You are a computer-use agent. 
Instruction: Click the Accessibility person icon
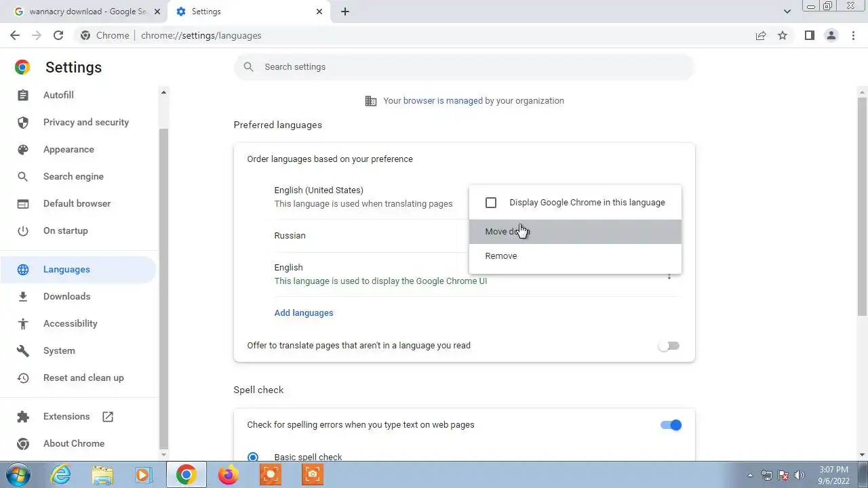(x=23, y=324)
